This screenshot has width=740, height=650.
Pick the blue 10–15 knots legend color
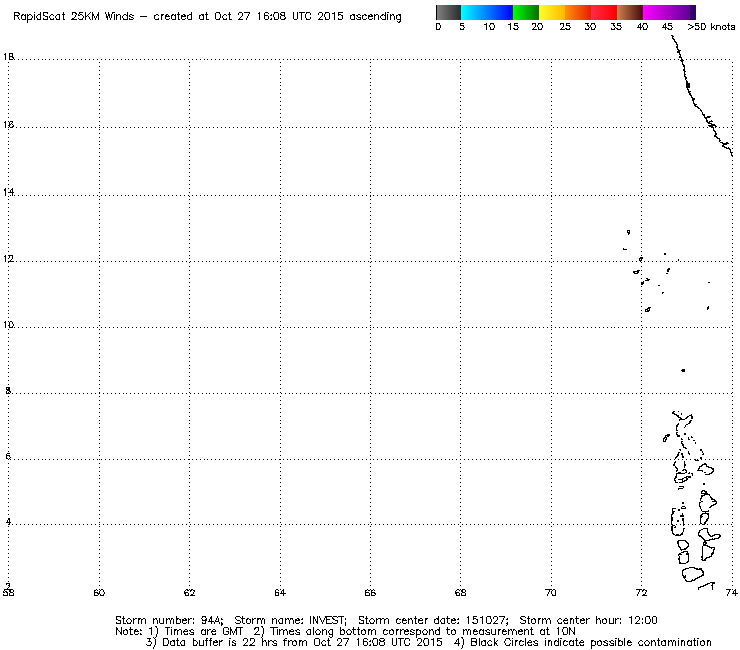500,12
